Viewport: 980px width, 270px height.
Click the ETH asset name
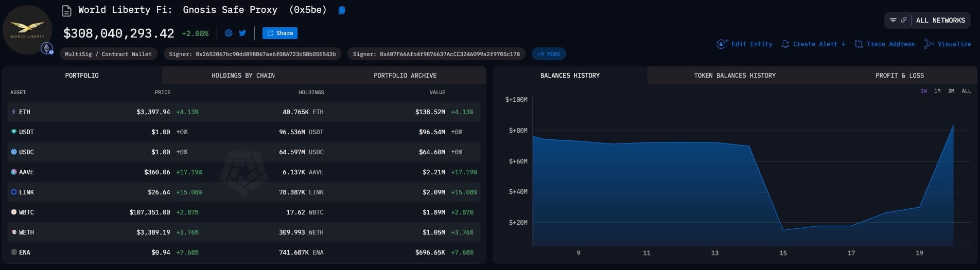click(25, 112)
